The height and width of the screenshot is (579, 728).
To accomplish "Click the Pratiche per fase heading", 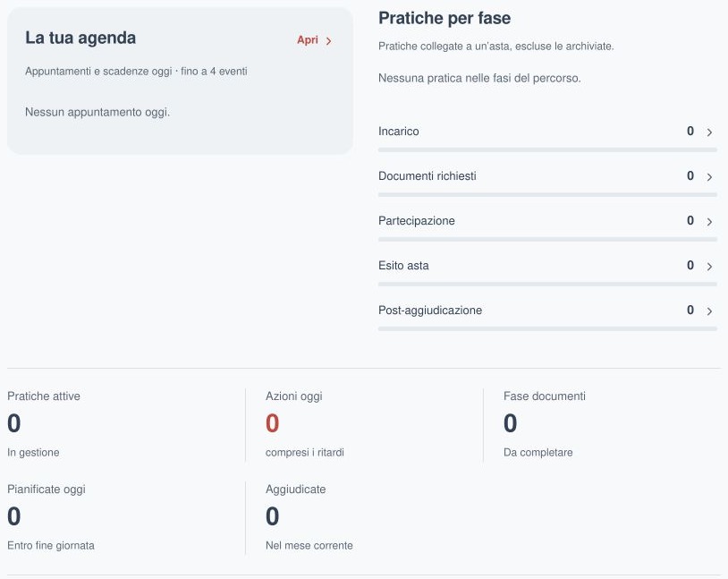I will click(444, 19).
